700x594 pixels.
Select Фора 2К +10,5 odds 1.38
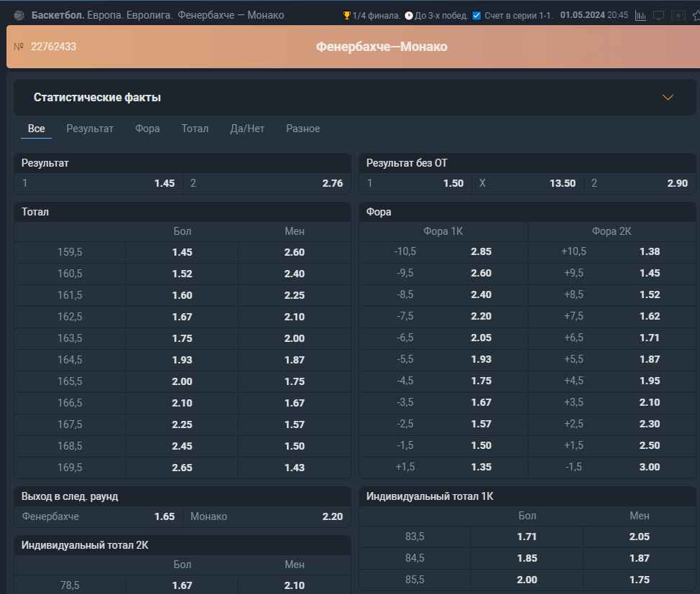[612, 251]
